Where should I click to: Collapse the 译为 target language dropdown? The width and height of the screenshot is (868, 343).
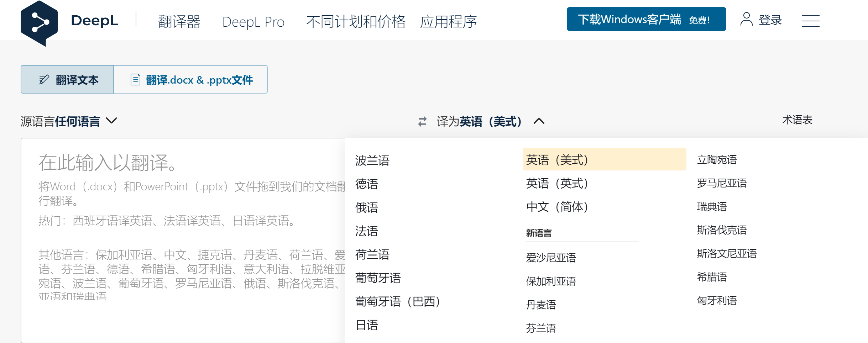539,121
